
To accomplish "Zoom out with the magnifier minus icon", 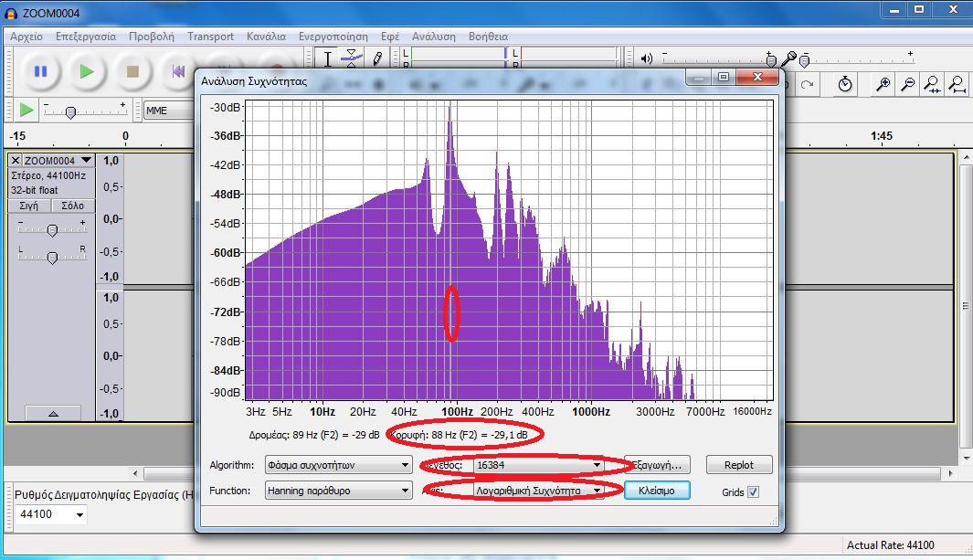I will pyautogui.click(x=907, y=84).
